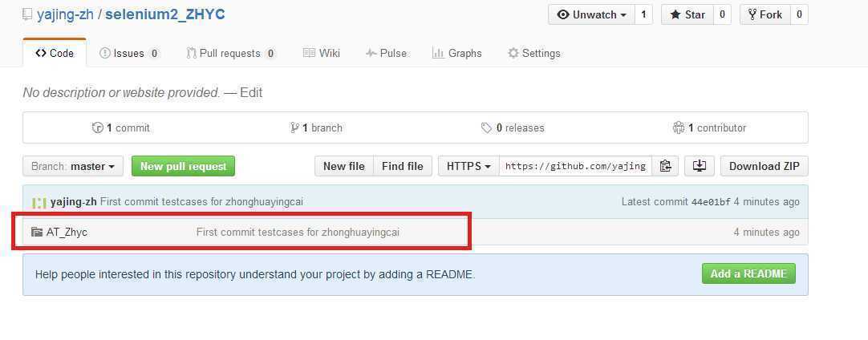868x340 pixels.
Task: Click the yajing-zh avatar in commit bar
Action: 39,202
